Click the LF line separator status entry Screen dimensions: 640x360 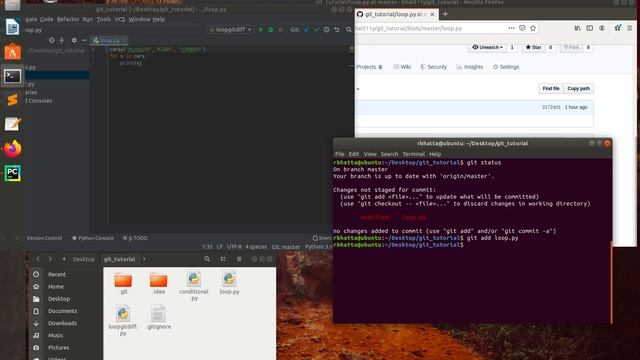(x=220, y=247)
